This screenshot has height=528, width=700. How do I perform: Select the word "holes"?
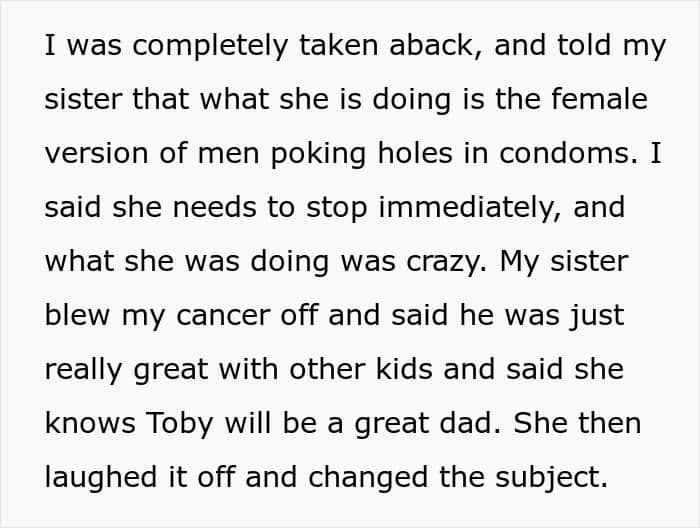415,153
